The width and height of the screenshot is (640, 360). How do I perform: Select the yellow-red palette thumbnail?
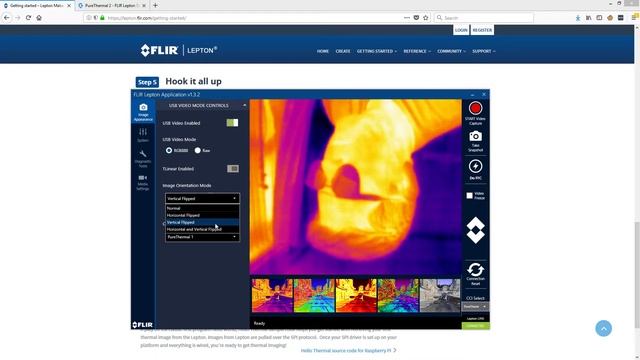[x=356, y=296]
